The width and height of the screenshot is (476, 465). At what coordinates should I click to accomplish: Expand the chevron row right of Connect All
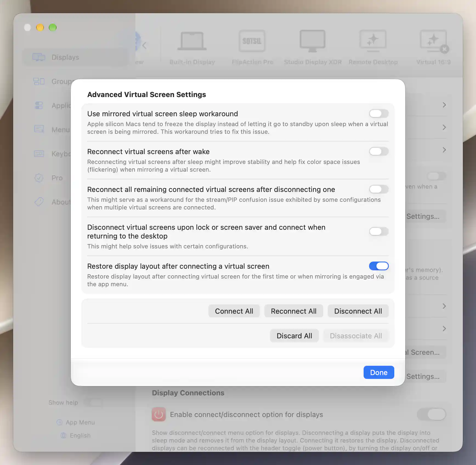(x=444, y=306)
